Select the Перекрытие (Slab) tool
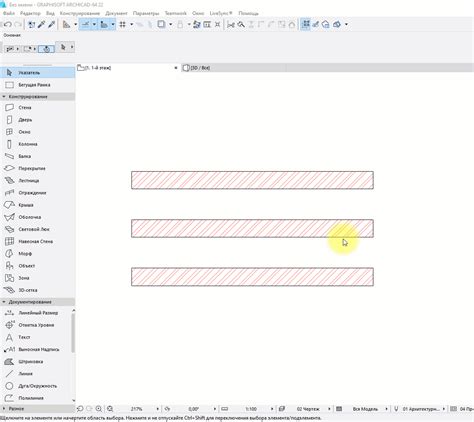Screen dimensions: 474x422 [x=38, y=168]
